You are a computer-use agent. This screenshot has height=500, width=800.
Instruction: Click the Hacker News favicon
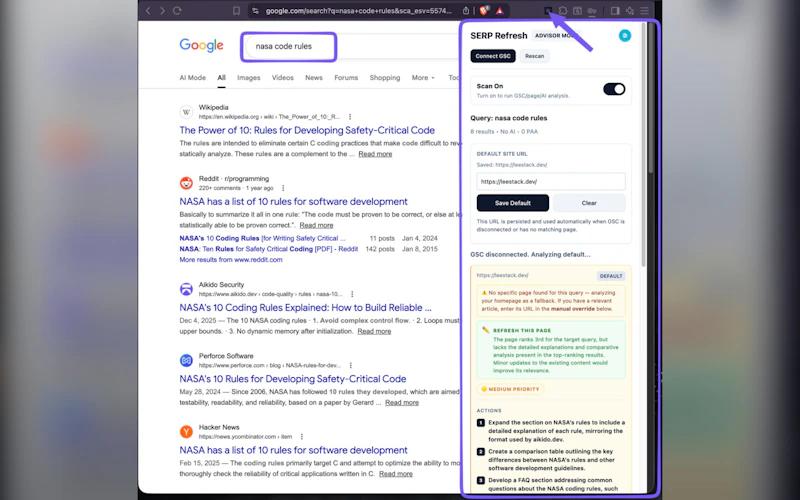pos(186,432)
